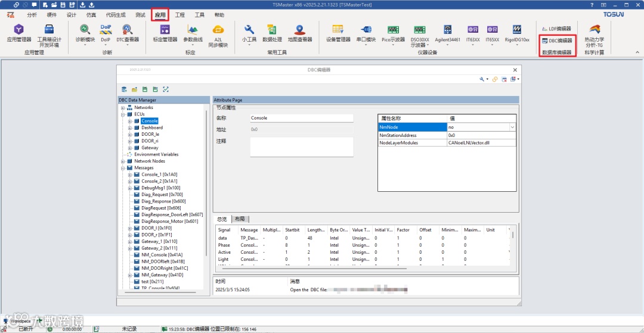The height and width of the screenshot is (333, 644).
Task: Click the Factor column header
Action: (x=406, y=230)
